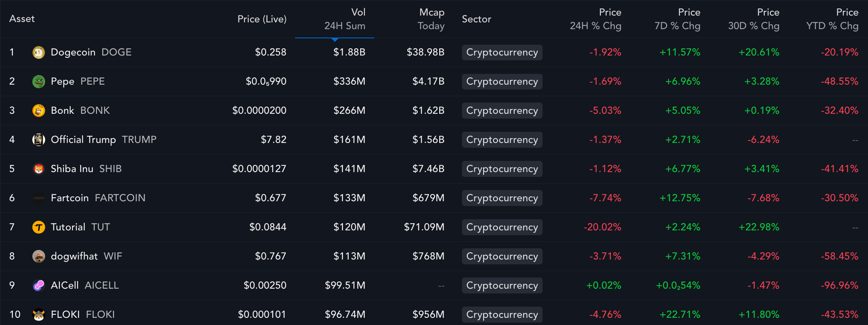
Task: Click the Tutorial TUT token icon
Action: point(39,227)
